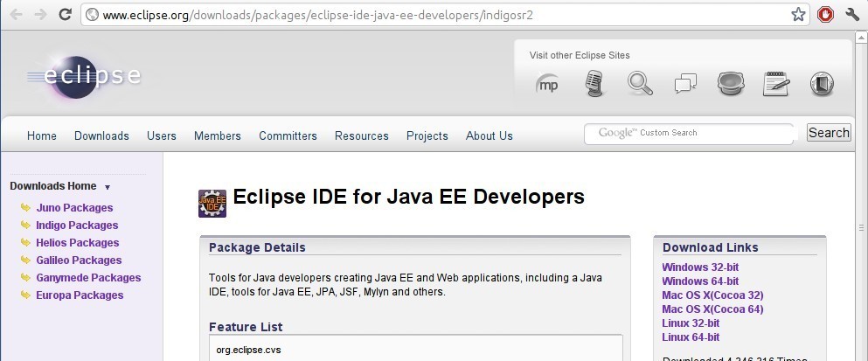Click arrow icon beside Ganymede Packages
The image size is (868, 361).
pyautogui.click(x=25, y=277)
